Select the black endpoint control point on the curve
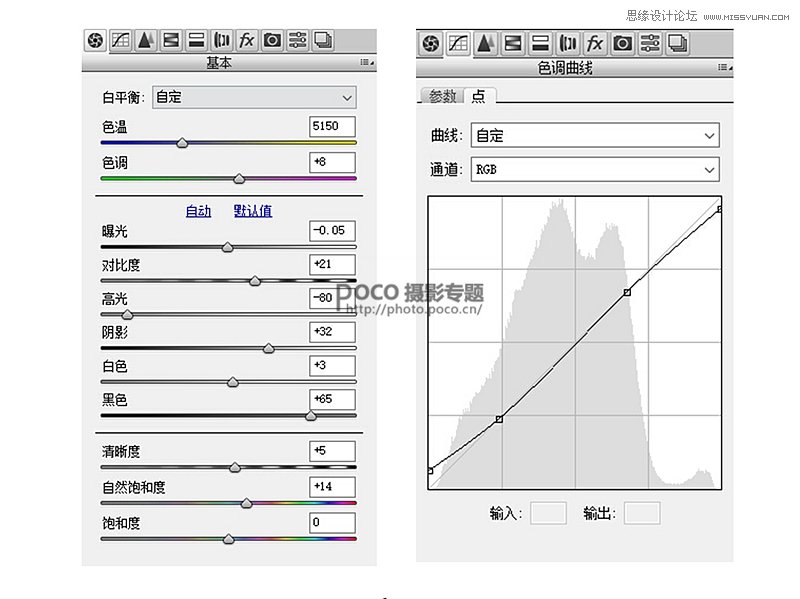800x599 pixels. (430, 470)
